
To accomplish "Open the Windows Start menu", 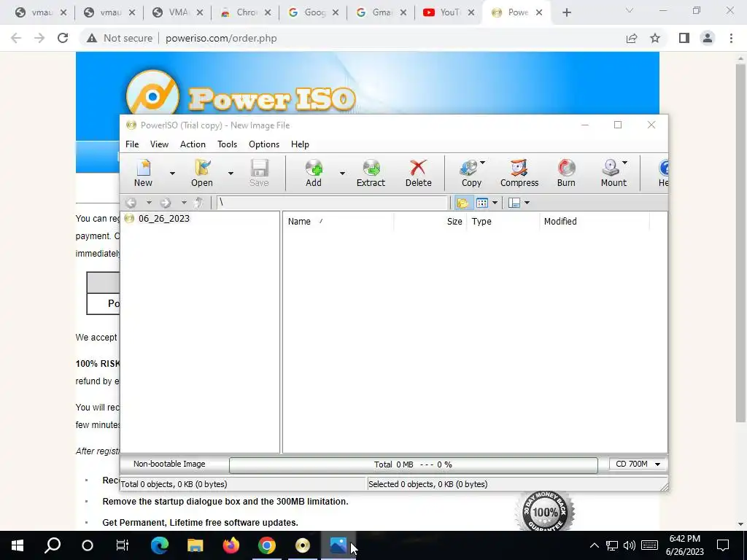I will tap(18, 545).
